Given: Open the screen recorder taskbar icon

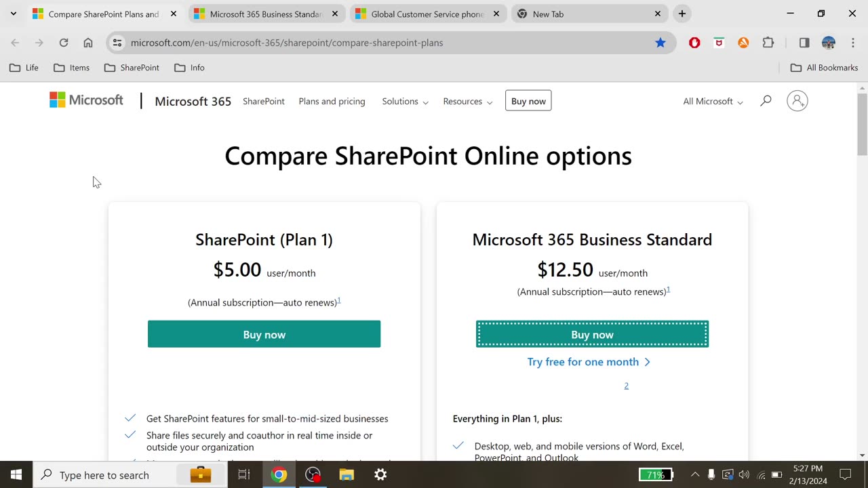Looking at the screenshot, I should point(313,474).
